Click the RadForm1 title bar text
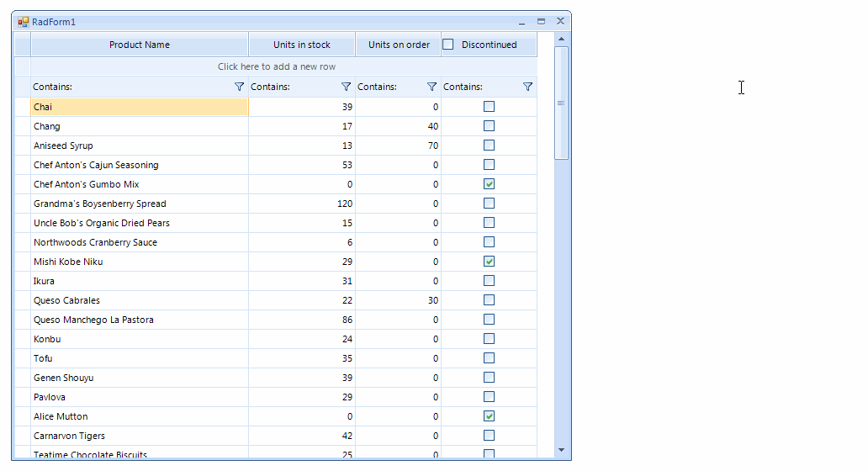868x471 pixels. [x=54, y=22]
